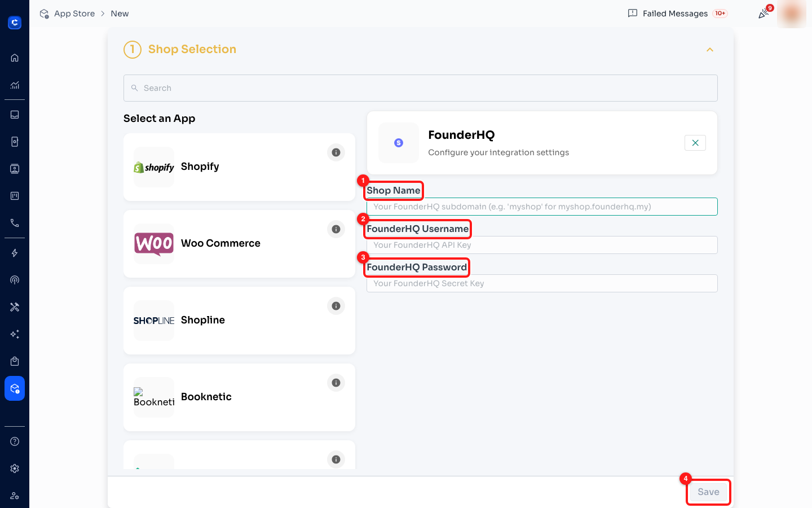Open the kanban board icon in the sidebar
This screenshot has width=812, height=508.
pyautogui.click(x=15, y=196)
